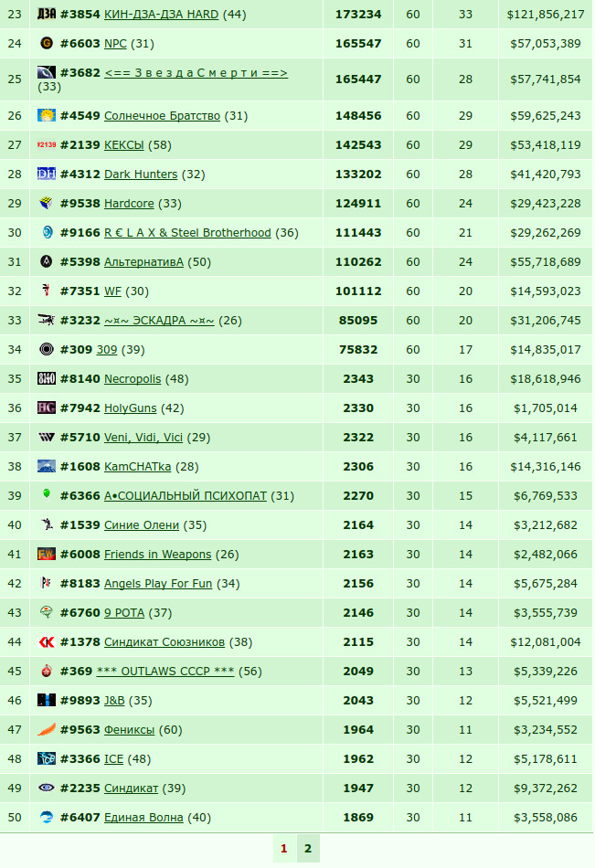The width and height of the screenshot is (595, 868).
Task: Click the red icon of Синдикат Союзников
Action: pyautogui.click(x=47, y=642)
